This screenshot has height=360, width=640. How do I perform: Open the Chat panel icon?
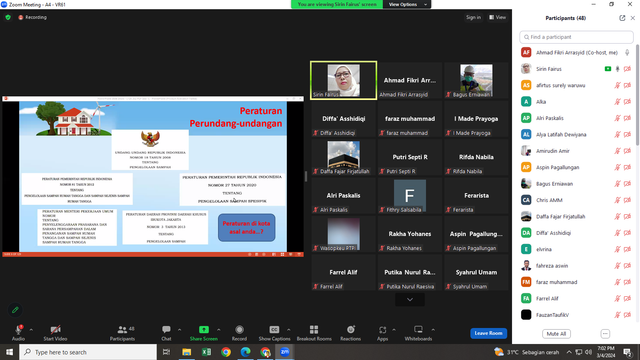tap(166, 329)
